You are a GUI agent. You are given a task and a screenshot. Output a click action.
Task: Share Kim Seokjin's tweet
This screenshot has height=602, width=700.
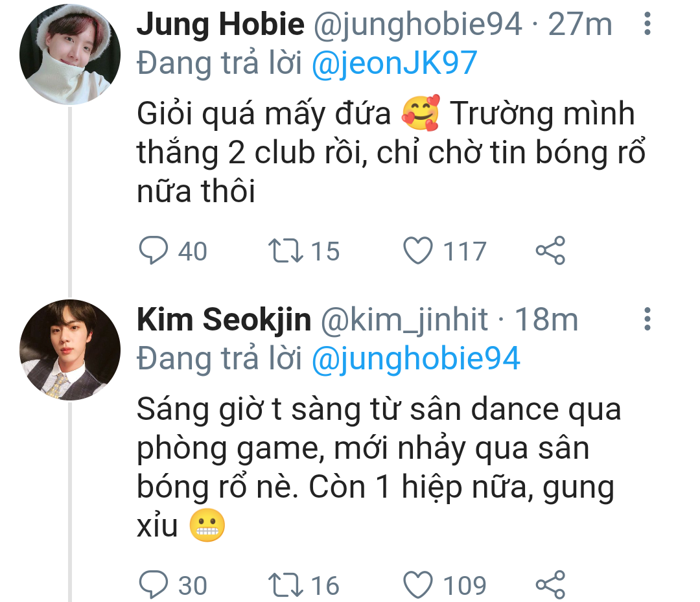tap(550, 585)
